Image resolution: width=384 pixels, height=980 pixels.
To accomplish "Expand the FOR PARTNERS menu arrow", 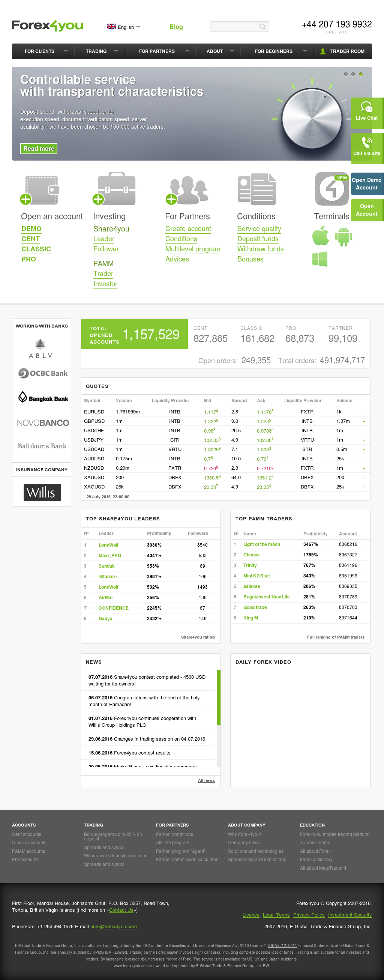I will click(187, 51).
